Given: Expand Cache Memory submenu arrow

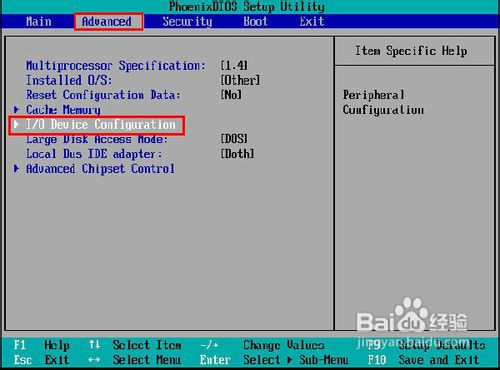Looking at the screenshot, I should click(x=16, y=110).
